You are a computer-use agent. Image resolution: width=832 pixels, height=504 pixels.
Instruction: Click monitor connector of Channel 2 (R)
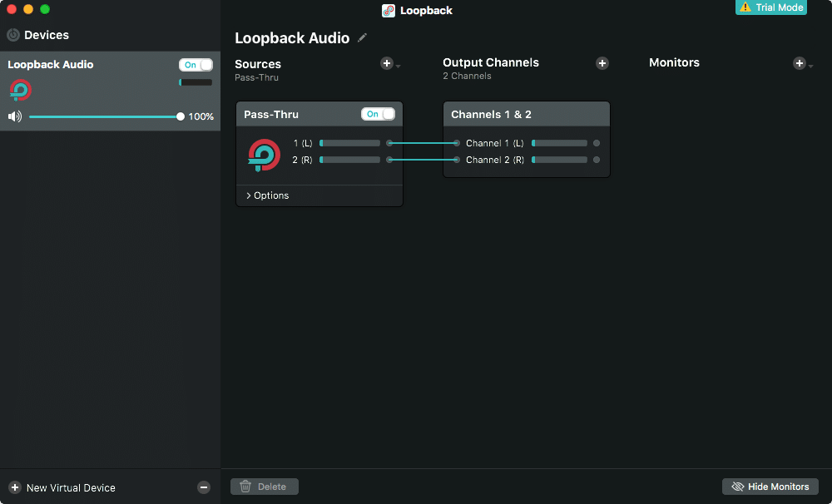pyautogui.click(x=597, y=160)
